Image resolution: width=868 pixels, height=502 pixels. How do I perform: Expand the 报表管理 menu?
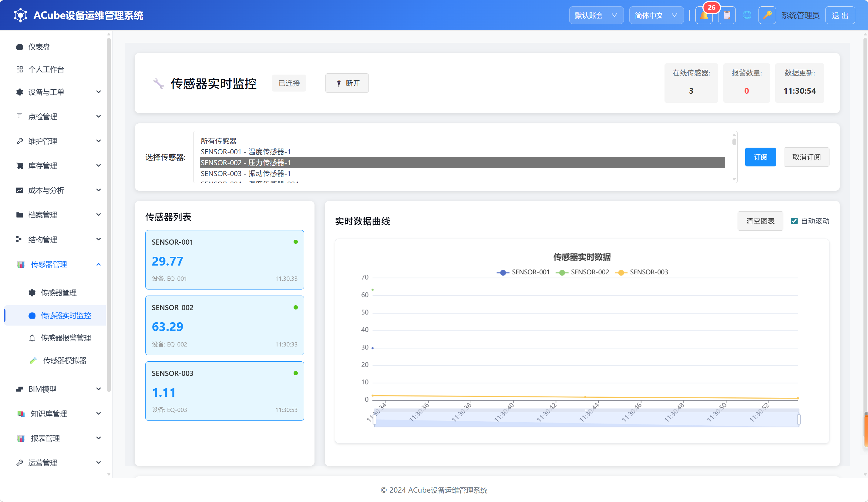pos(55,438)
